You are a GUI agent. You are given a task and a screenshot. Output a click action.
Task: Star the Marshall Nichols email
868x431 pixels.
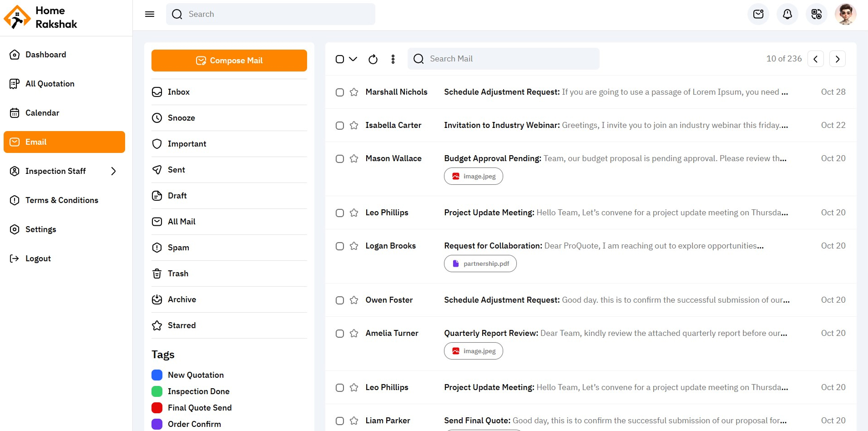click(x=354, y=92)
